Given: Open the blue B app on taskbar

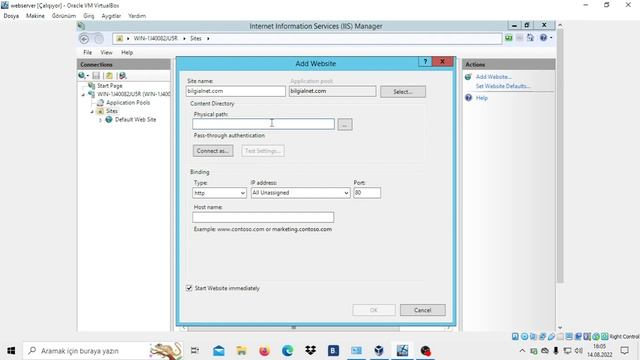Looking at the screenshot, I should [333, 351].
